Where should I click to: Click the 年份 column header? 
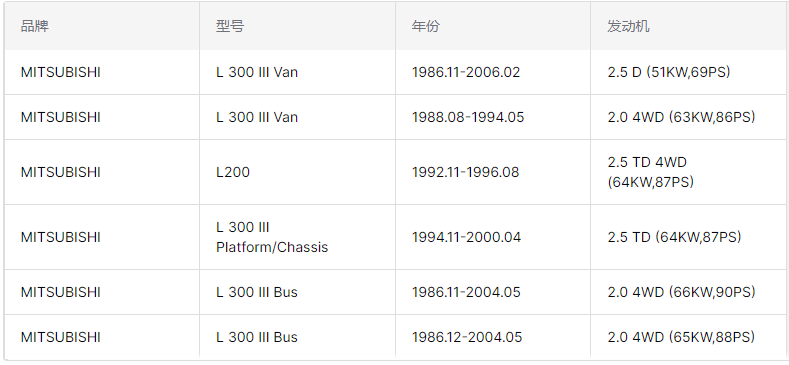(425, 26)
